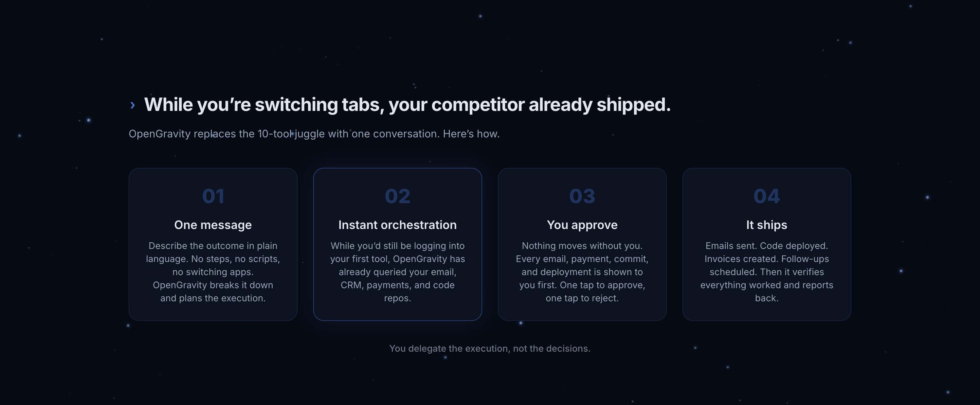Open the One message card title

213,225
